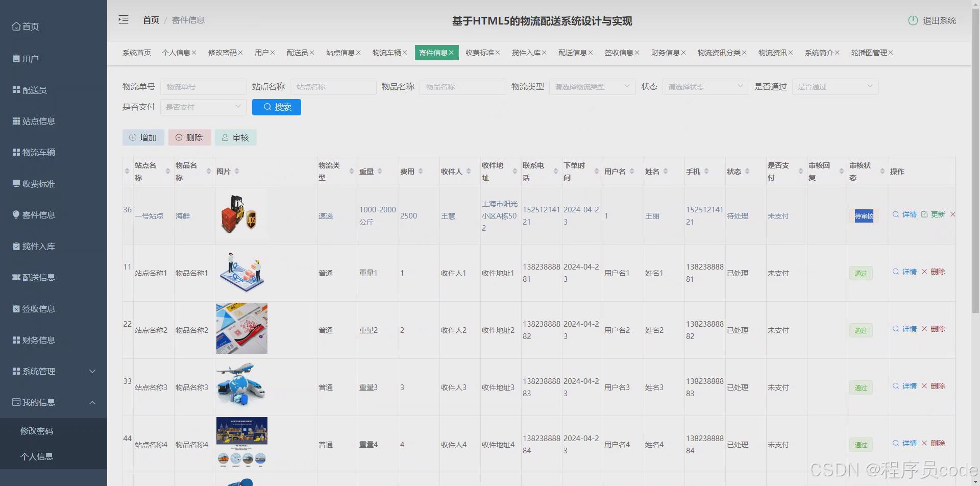Click the power icon to 退出系统

[x=913, y=20]
